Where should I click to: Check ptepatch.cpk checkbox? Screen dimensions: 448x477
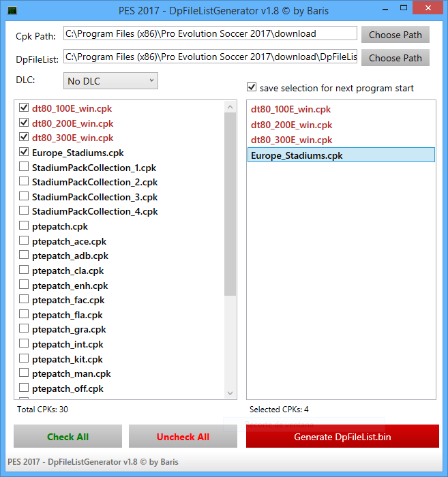pos(24,226)
